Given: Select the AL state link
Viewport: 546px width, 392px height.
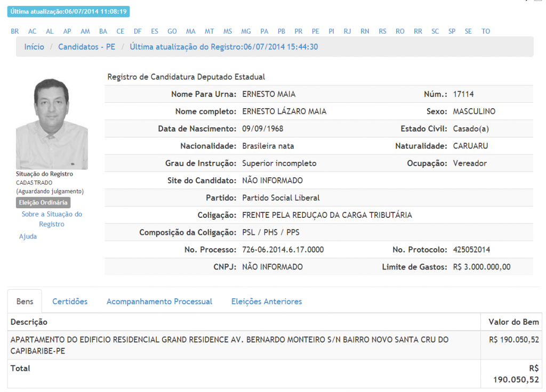Looking at the screenshot, I should pos(50,31).
